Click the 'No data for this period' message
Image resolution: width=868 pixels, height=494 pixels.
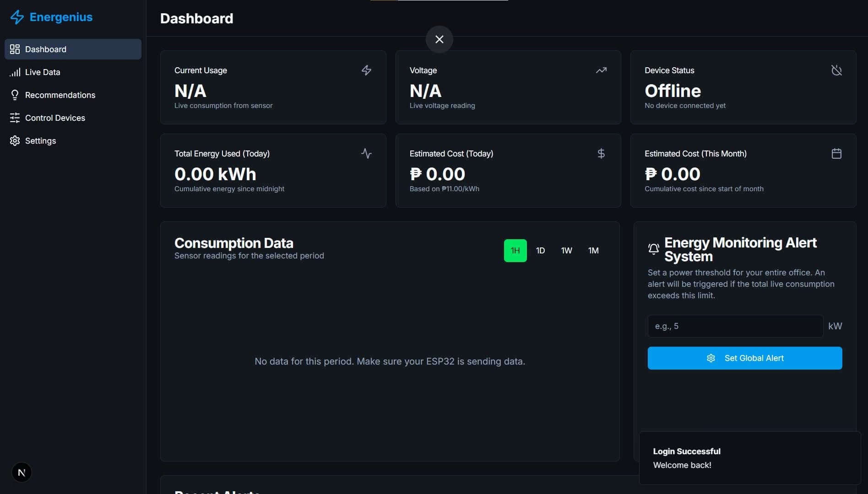click(390, 361)
